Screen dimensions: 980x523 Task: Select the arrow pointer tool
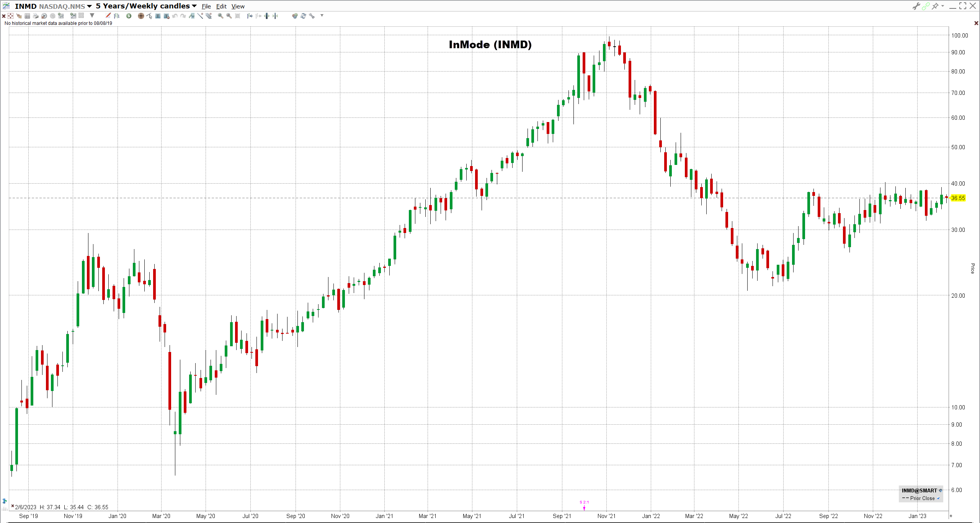click(x=149, y=16)
